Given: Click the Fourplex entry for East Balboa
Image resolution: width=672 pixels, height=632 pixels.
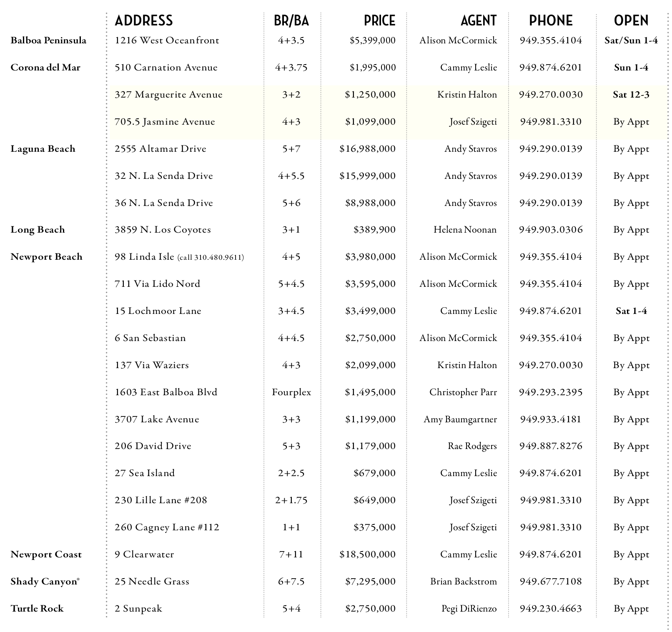Looking at the screenshot, I should [291, 392].
